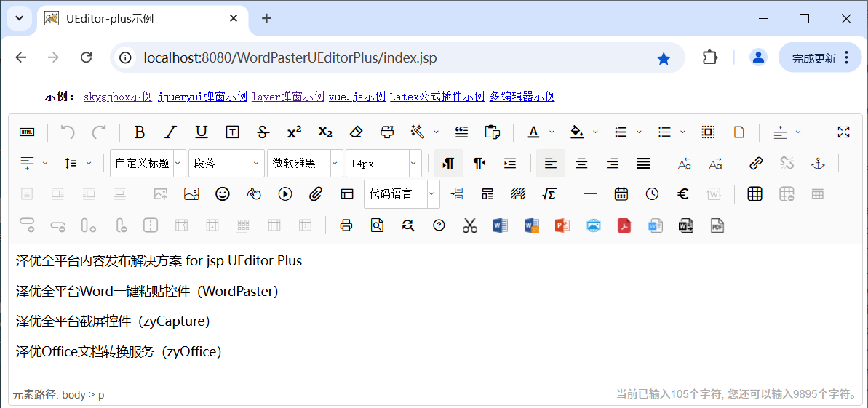This screenshot has height=408, width=868.
Task: Open the emoticon smiley picker
Action: click(x=223, y=193)
